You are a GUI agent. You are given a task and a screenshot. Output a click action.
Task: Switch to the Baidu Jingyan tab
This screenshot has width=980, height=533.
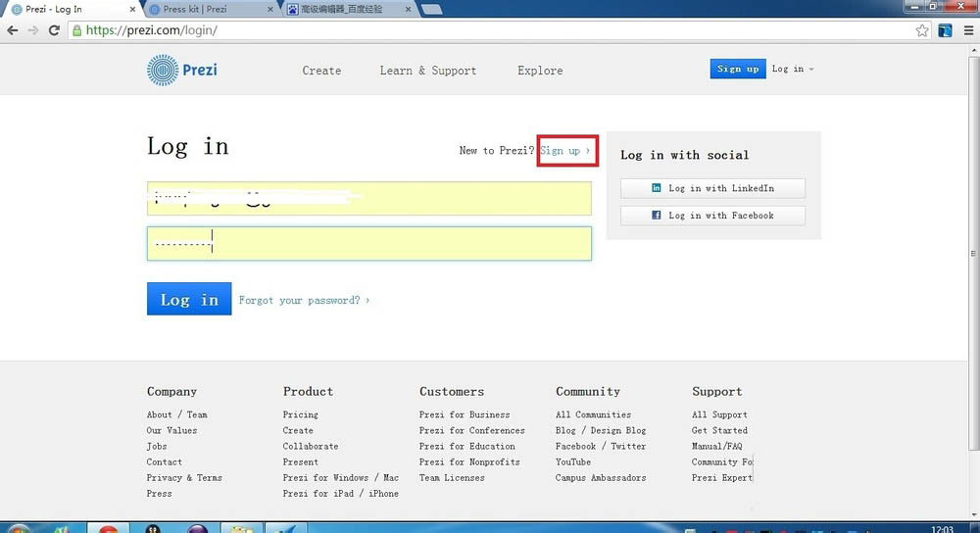[348, 10]
